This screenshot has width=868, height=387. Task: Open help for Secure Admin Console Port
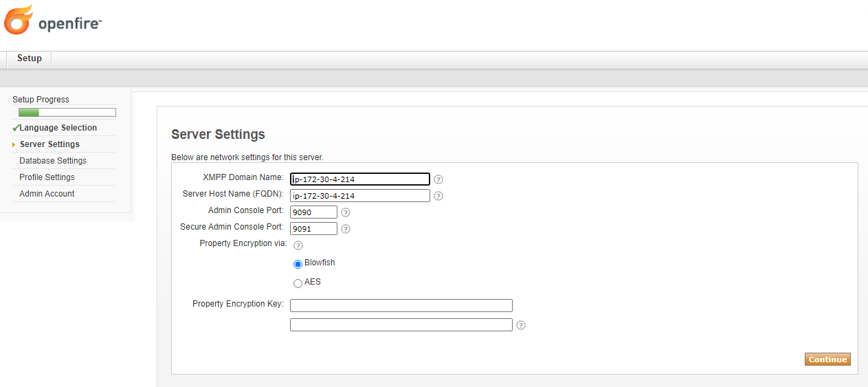tap(346, 229)
